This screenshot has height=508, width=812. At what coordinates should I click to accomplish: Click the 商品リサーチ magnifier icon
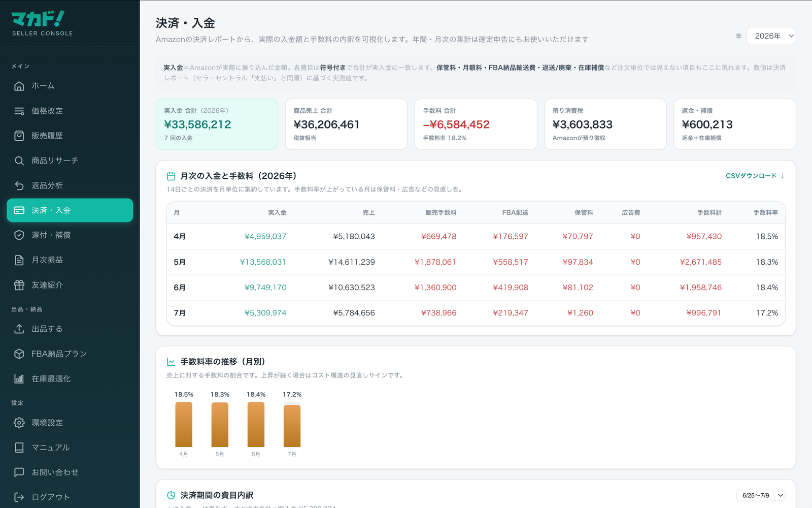[x=19, y=161]
